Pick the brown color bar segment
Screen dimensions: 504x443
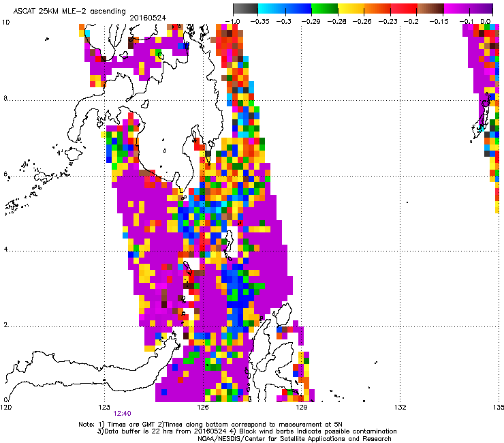click(x=430, y=8)
